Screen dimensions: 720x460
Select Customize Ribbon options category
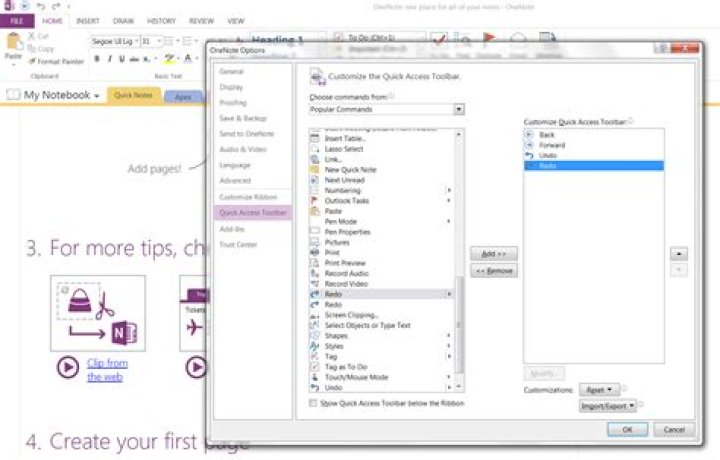click(248, 197)
